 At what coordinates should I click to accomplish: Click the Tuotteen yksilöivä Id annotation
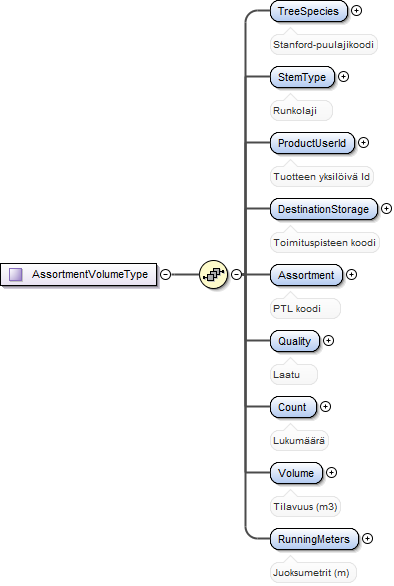tap(322, 176)
